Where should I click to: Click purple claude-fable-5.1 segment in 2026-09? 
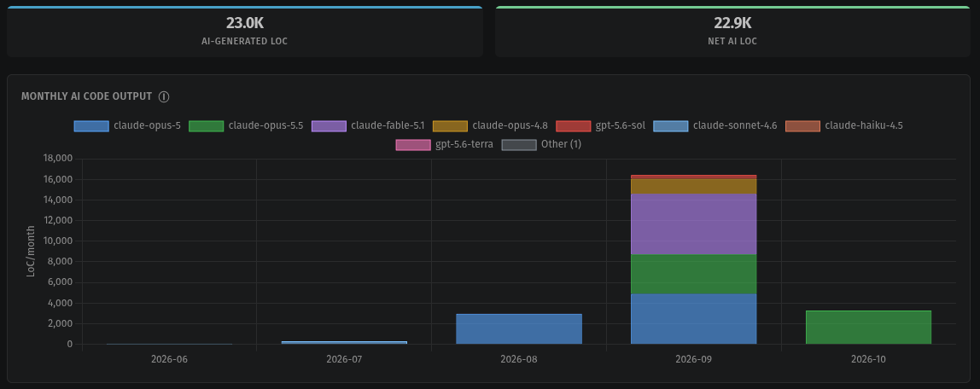[694, 224]
